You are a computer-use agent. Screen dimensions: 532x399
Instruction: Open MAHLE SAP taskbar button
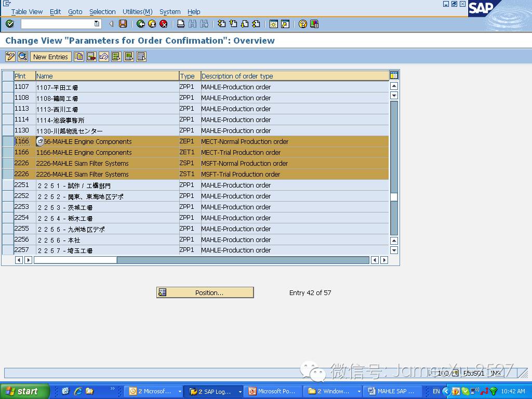click(392, 392)
